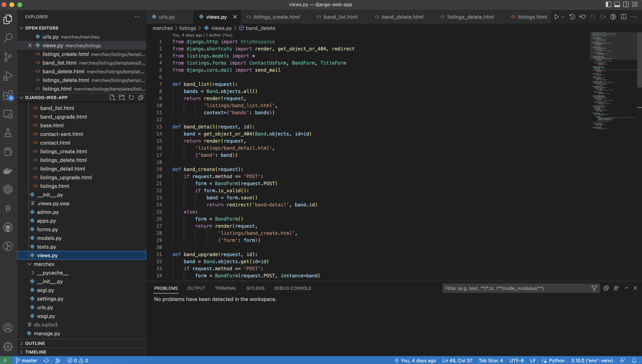Image resolution: width=642 pixels, height=364 pixels.
Task: Split the editor to the right
Action: (624, 17)
